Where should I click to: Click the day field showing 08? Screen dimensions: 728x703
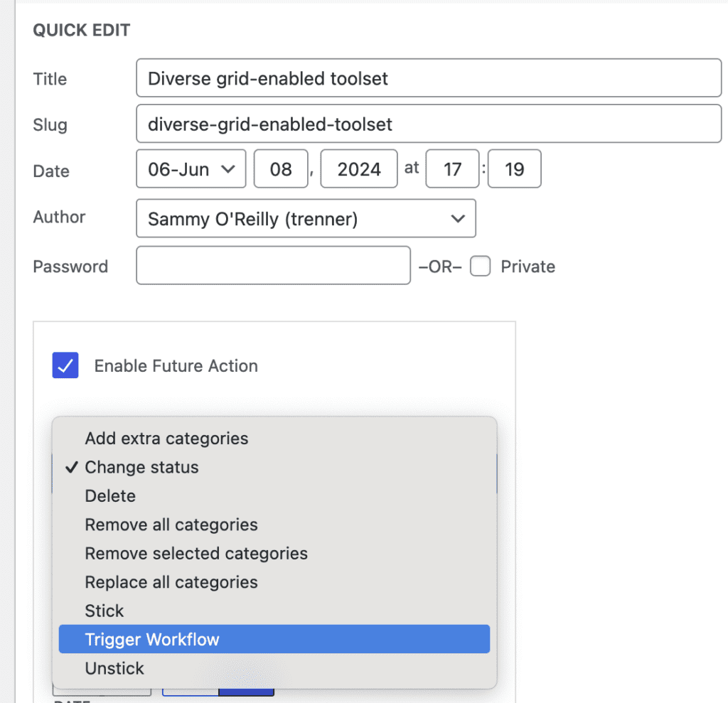click(x=281, y=169)
